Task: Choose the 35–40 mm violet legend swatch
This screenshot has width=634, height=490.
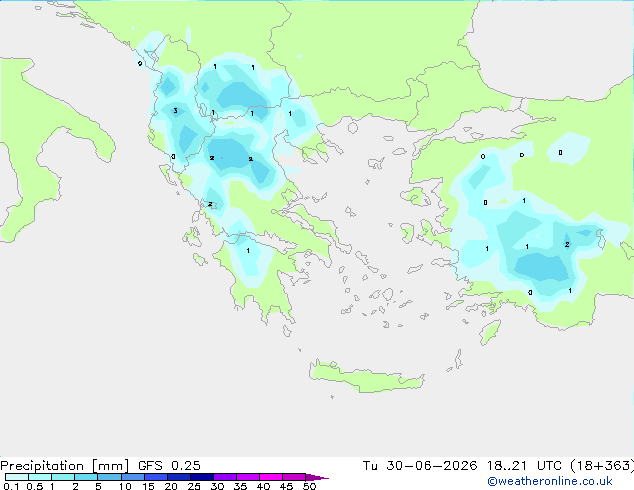Action: coord(248,477)
